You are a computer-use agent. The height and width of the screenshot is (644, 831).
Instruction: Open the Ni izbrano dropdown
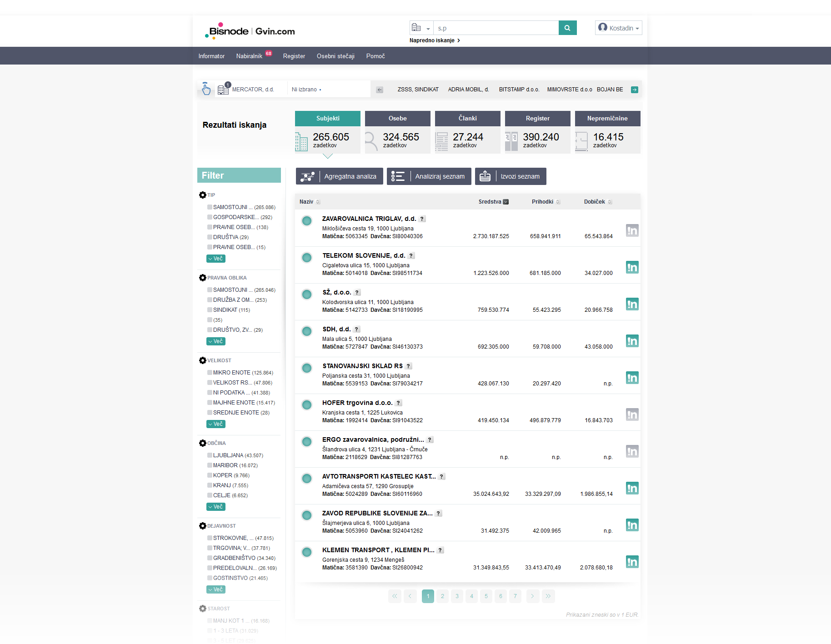tap(306, 90)
